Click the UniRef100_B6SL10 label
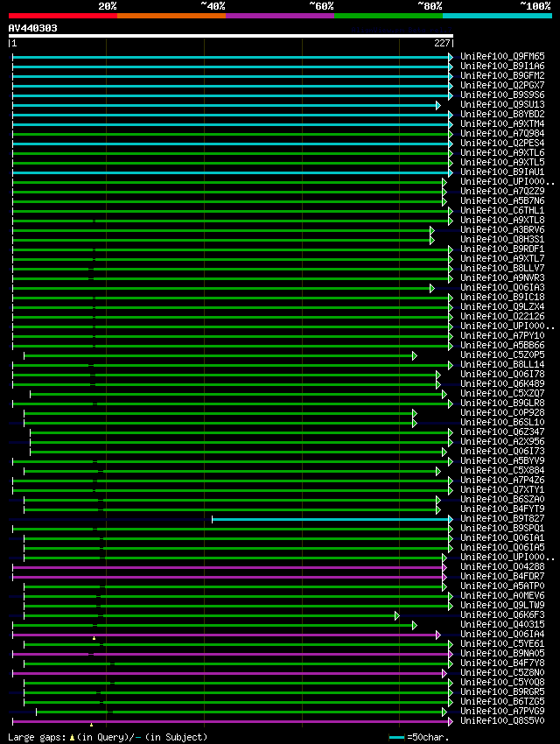The height and width of the screenshot is (744, 560). pos(502,422)
